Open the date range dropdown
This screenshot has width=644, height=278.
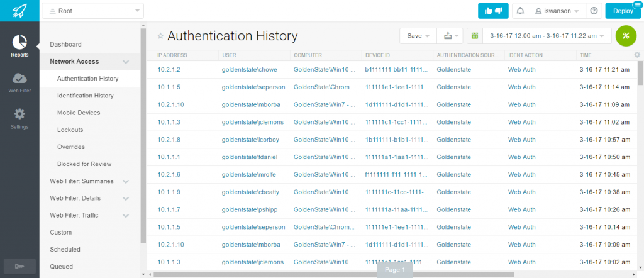point(547,36)
